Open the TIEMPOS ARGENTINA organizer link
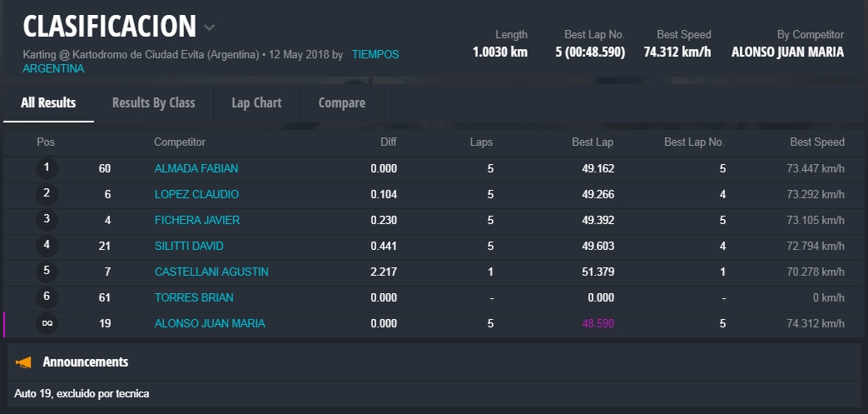The height and width of the screenshot is (414, 868). (374, 55)
